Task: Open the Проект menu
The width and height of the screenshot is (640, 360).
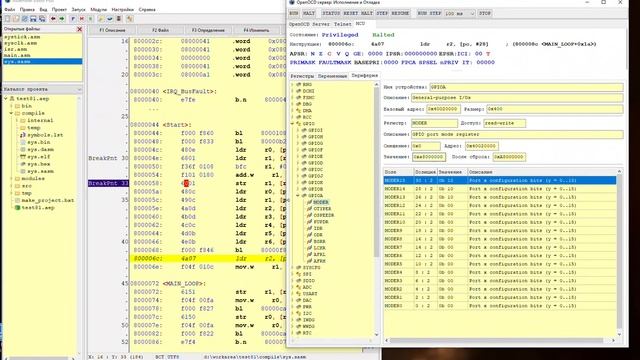Action: pos(59,9)
